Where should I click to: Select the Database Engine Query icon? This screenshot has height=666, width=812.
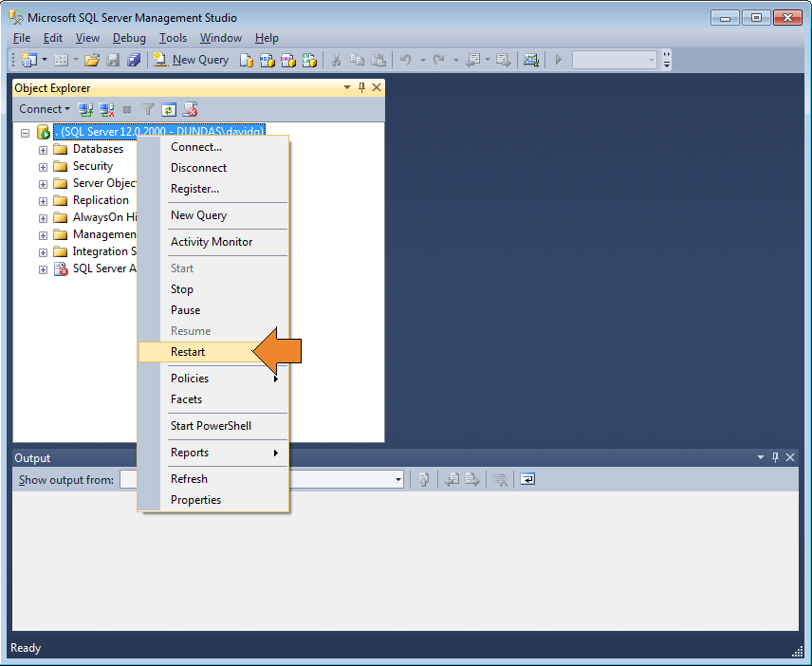point(245,59)
